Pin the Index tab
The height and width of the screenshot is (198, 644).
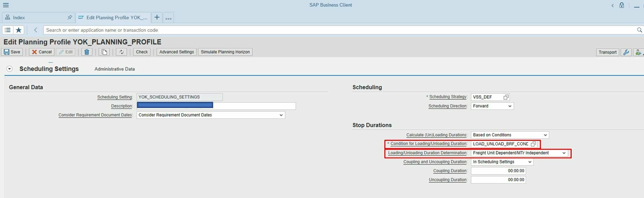coord(70,17)
